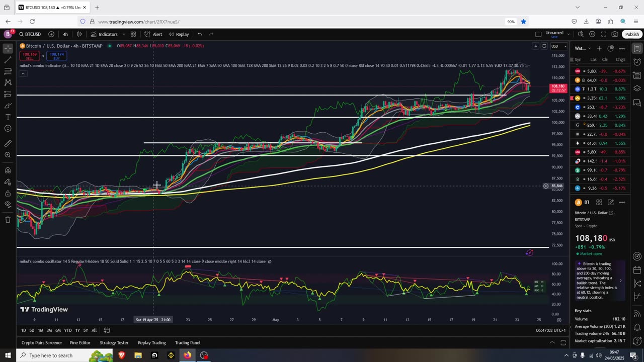Click the trash remove objects icon
This screenshot has height=362, width=644.
coord(8,220)
